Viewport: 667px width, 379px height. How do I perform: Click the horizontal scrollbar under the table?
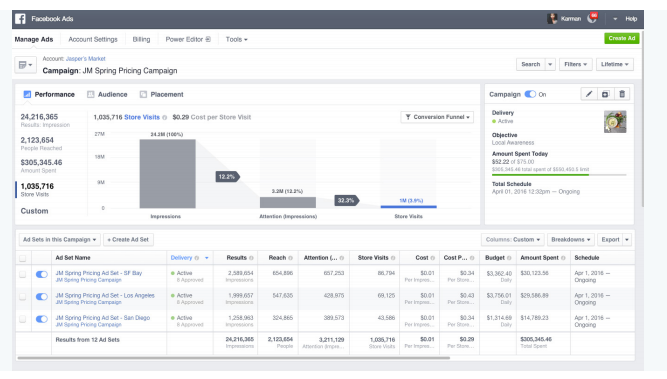234,358
